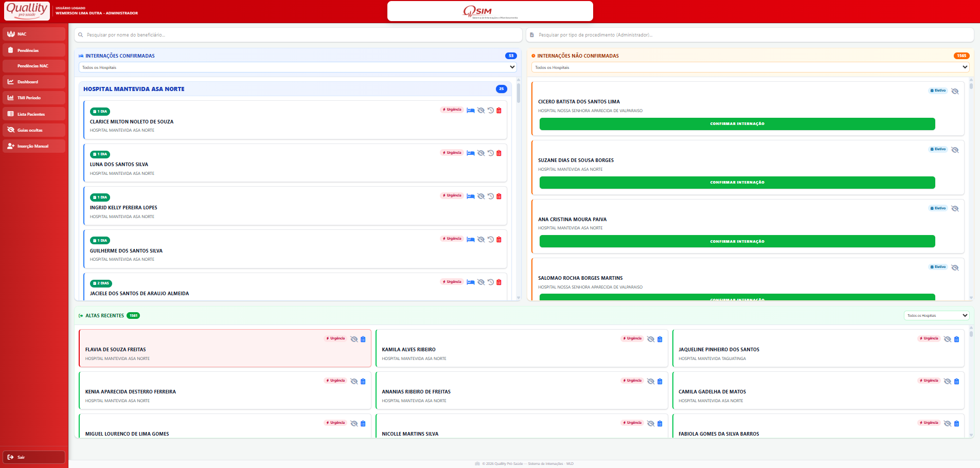Image resolution: width=980 pixels, height=468 pixels.
Task: Open blue clipboard for Ananias Ribeiro de Freitas
Action: pos(660,381)
